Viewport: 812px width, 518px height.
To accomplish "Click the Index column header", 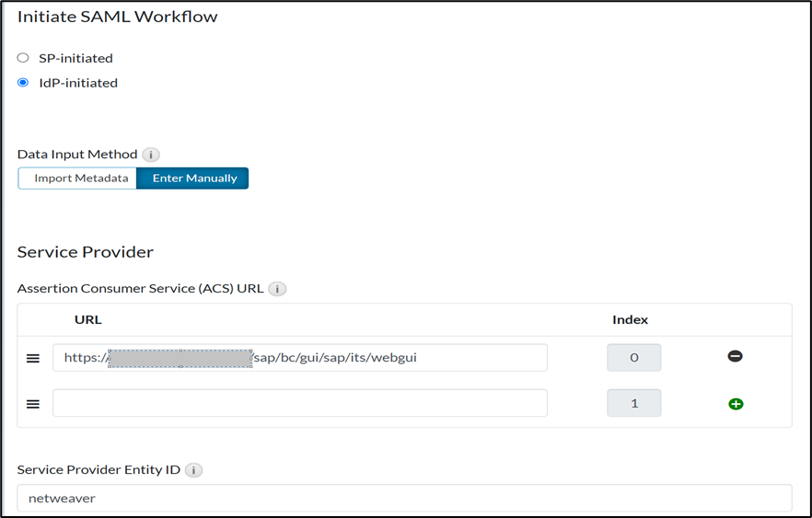I will pyautogui.click(x=630, y=319).
